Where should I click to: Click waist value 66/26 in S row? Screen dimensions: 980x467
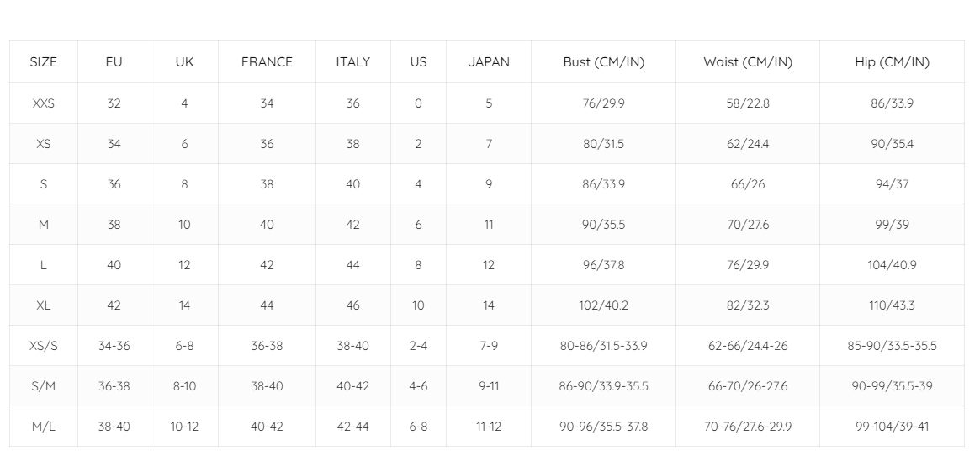pyautogui.click(x=748, y=184)
